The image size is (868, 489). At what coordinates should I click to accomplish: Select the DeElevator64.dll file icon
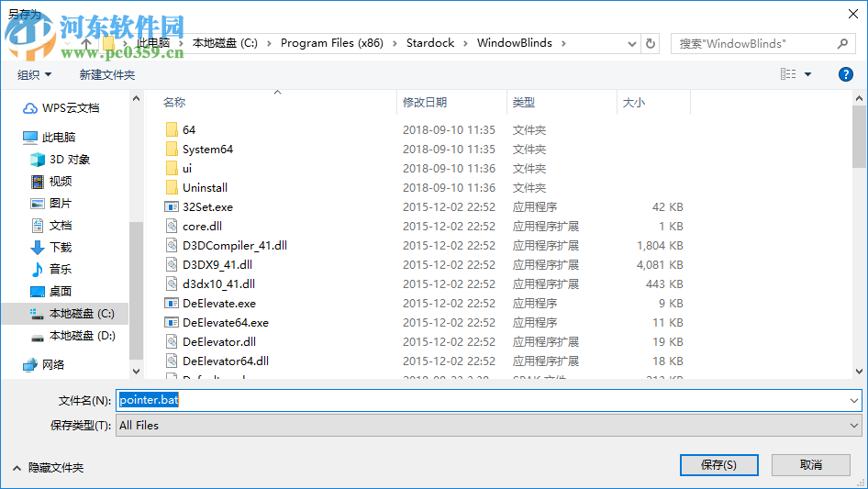(172, 361)
